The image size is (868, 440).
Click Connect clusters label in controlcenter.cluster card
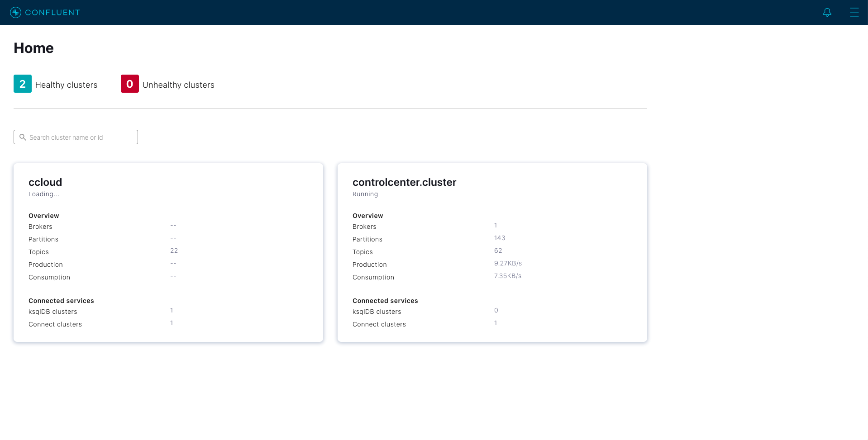(379, 324)
